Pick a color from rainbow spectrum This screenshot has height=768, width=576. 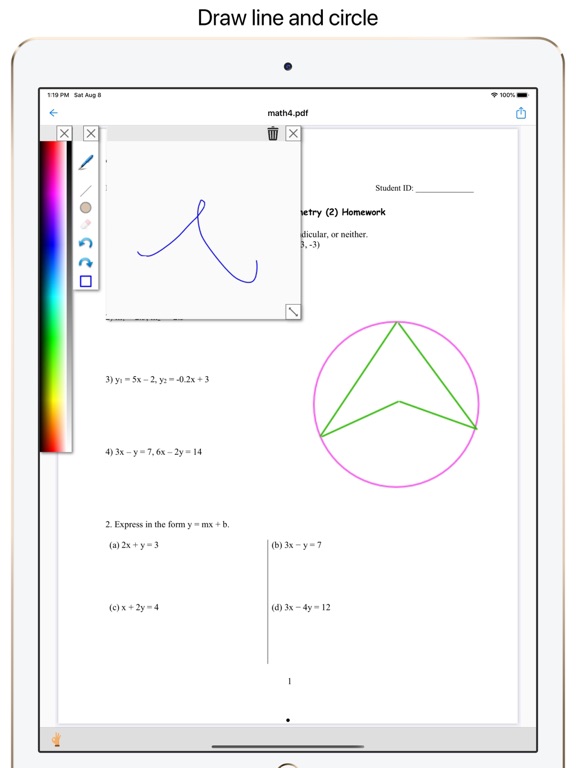point(53,296)
